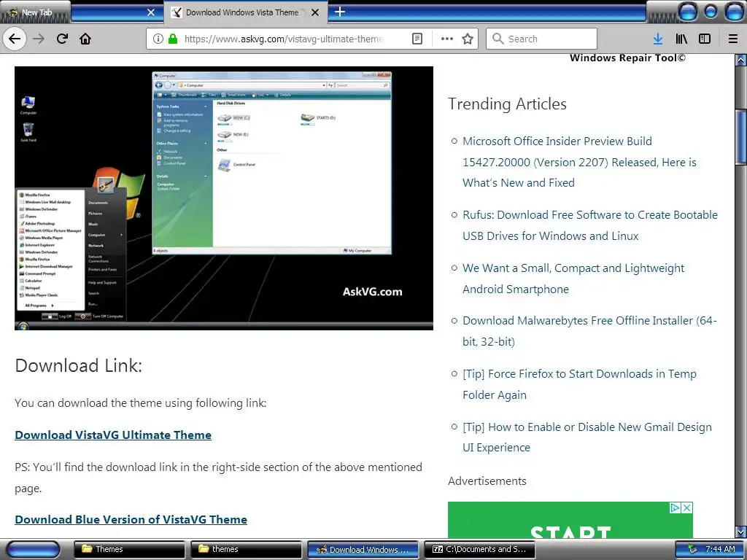Click the Download Link: heading
747x560 pixels.
pyautogui.click(x=79, y=366)
